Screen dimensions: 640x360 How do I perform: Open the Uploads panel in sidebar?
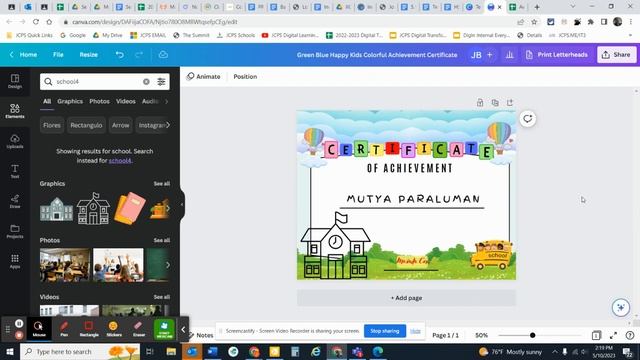[x=15, y=141]
